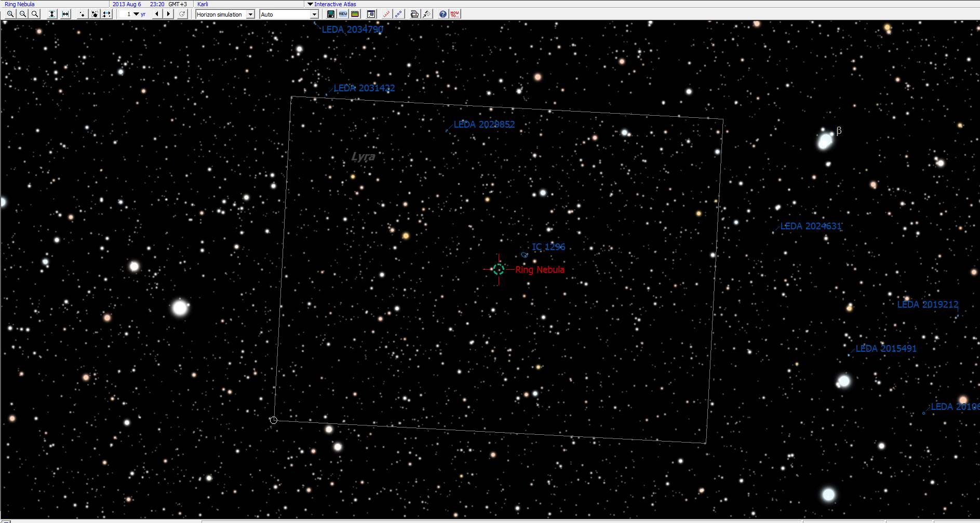Click the 2013 Aug 6 date field

pos(127,4)
